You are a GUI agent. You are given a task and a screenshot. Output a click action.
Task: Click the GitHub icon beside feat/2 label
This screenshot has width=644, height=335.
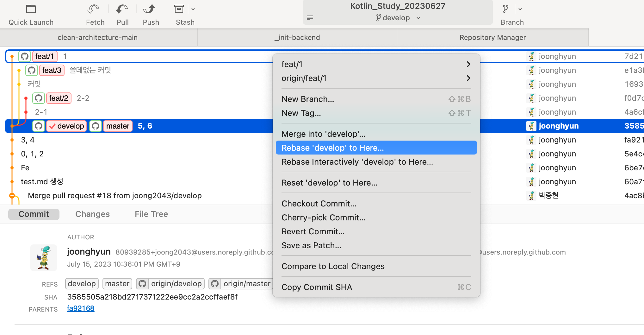point(39,98)
